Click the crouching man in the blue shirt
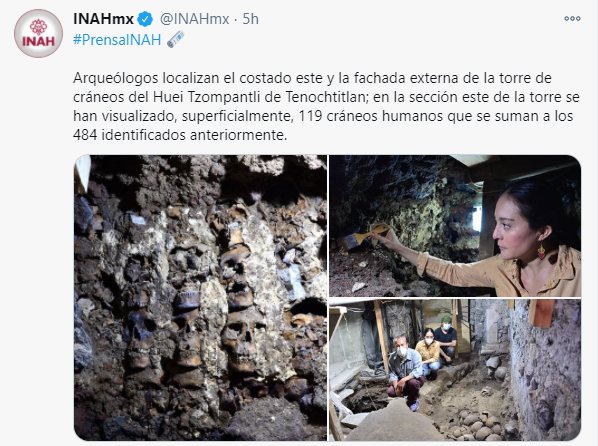598x446 pixels. pyautogui.click(x=405, y=374)
